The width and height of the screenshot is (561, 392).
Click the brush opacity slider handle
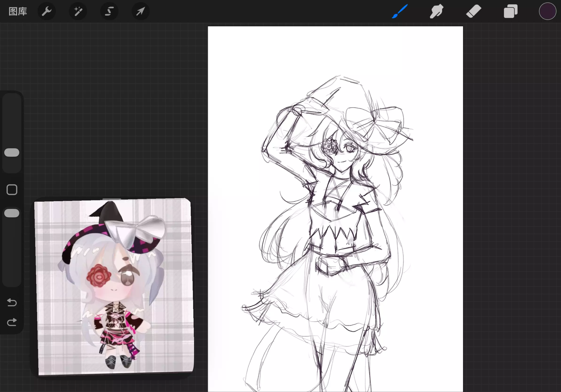pyautogui.click(x=12, y=213)
